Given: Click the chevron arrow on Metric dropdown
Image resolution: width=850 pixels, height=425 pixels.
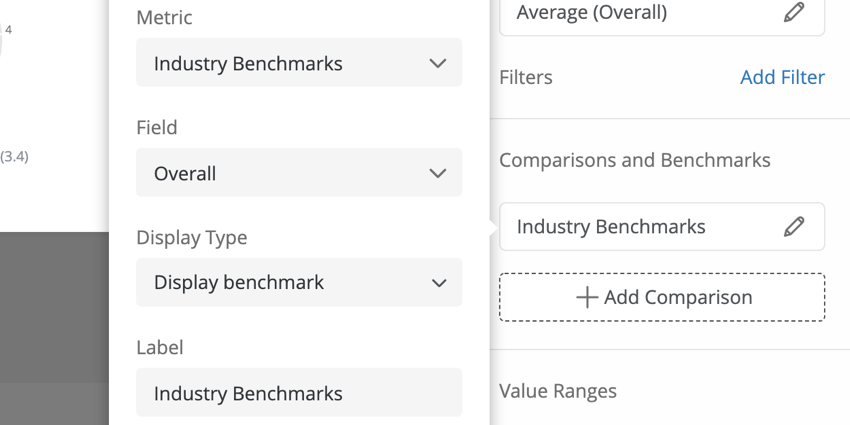Looking at the screenshot, I should click(x=437, y=63).
